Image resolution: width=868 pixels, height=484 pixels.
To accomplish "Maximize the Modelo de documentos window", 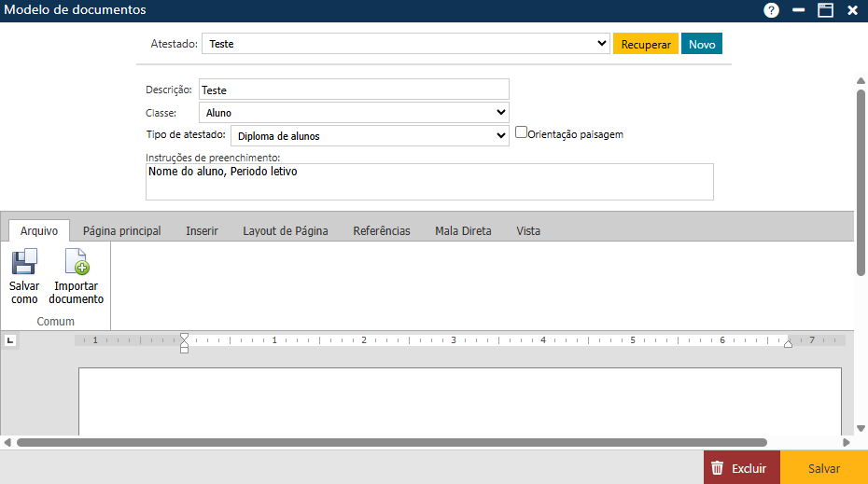I will (825, 10).
